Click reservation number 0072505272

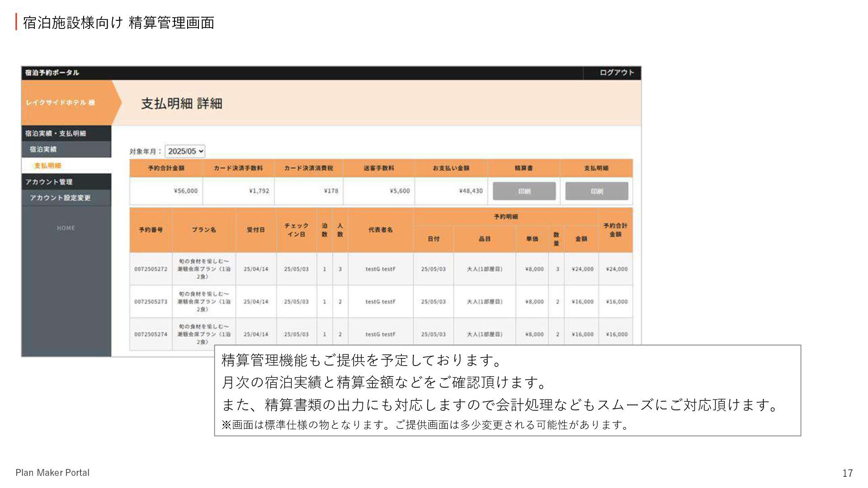click(x=151, y=269)
